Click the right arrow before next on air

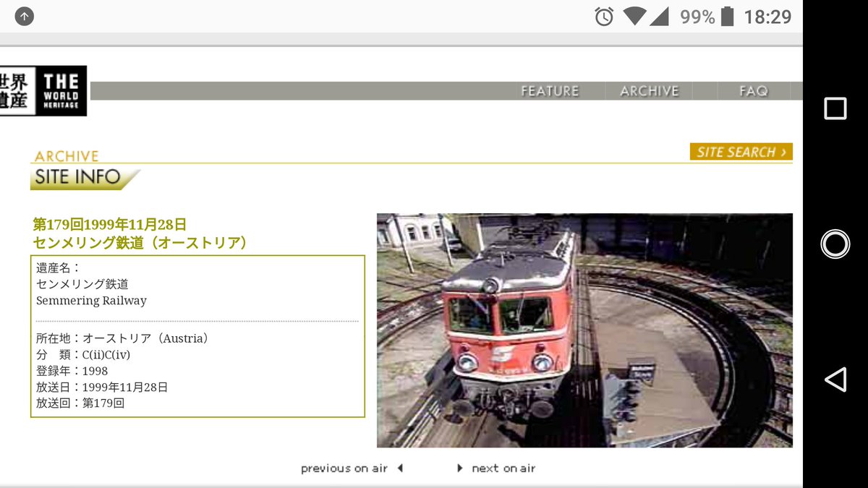[x=459, y=468]
